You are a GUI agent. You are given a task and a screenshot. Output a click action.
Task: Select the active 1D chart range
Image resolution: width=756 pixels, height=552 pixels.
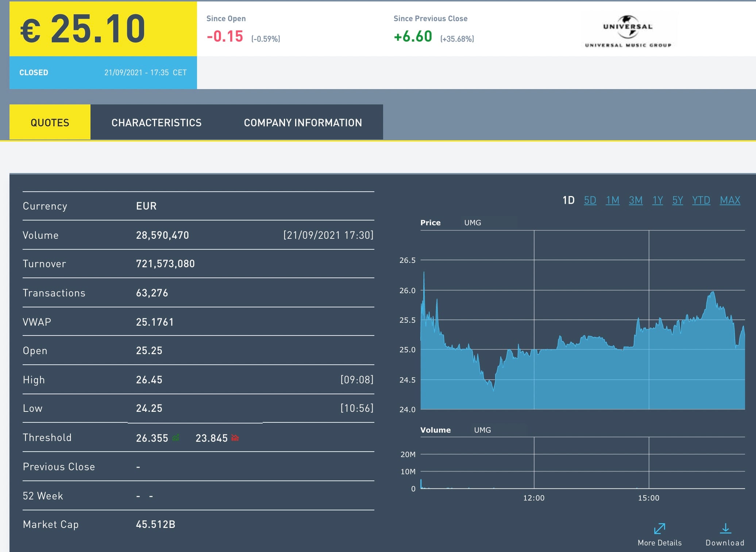[x=568, y=200]
